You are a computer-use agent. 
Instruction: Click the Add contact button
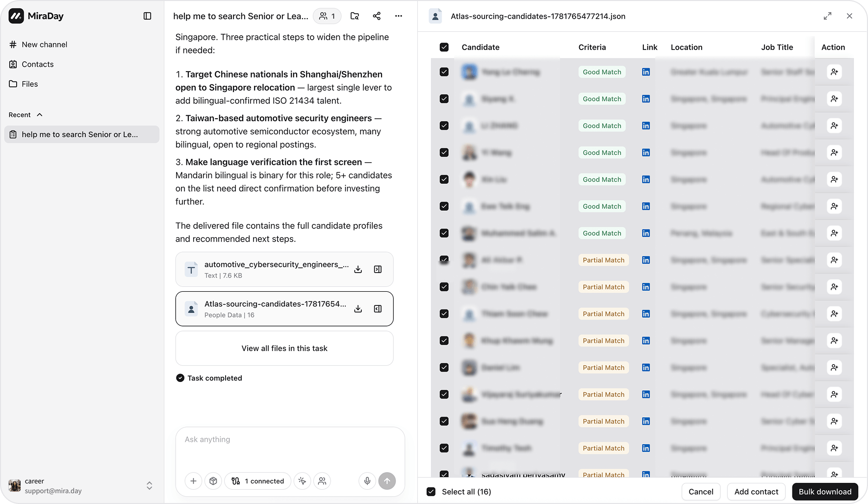tap(756, 492)
